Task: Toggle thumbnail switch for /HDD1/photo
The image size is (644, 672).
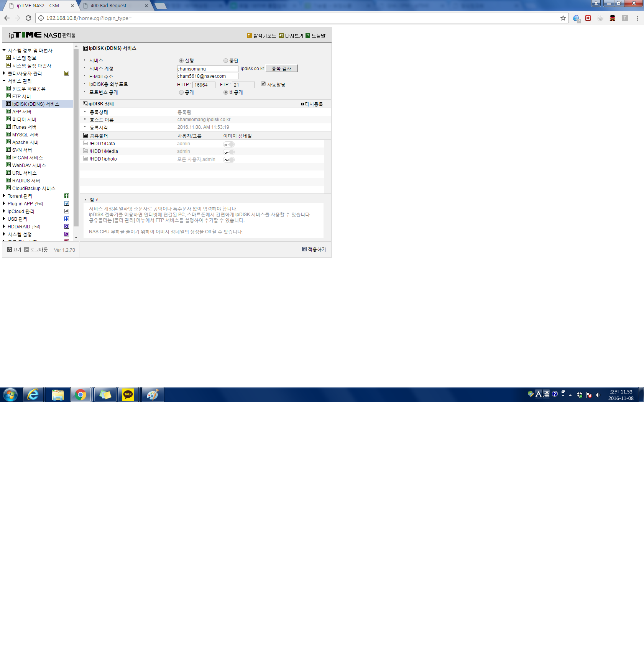Action: [229, 160]
